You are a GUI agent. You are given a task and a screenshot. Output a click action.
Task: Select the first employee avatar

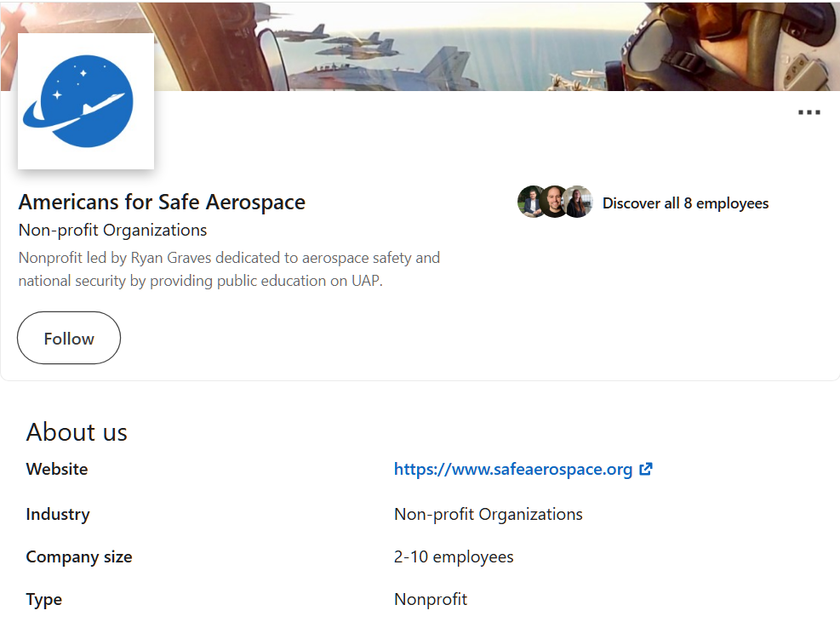point(531,203)
